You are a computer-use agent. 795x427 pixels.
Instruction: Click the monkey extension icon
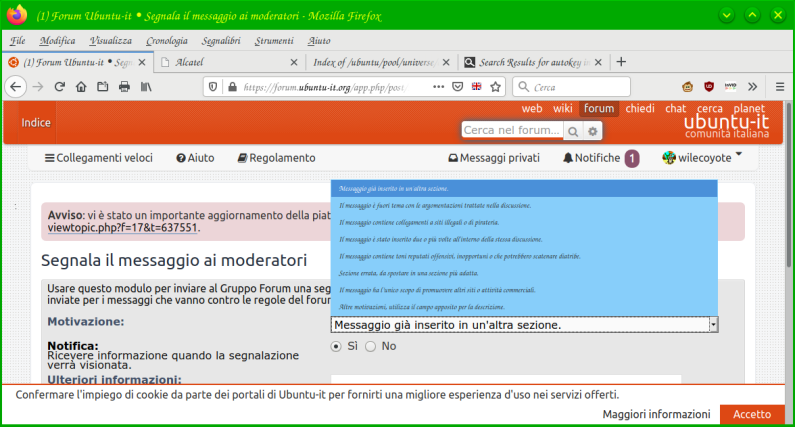point(688,87)
